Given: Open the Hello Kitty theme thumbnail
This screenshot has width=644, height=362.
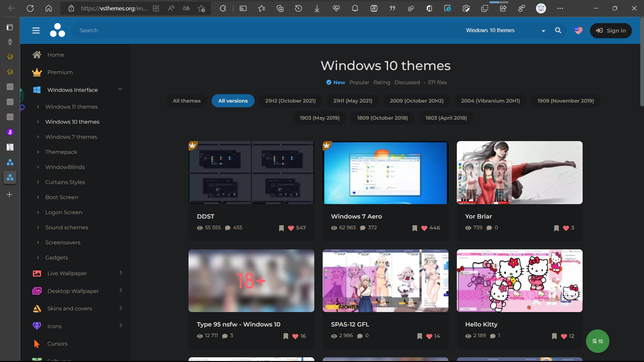Looking at the screenshot, I should (520, 281).
